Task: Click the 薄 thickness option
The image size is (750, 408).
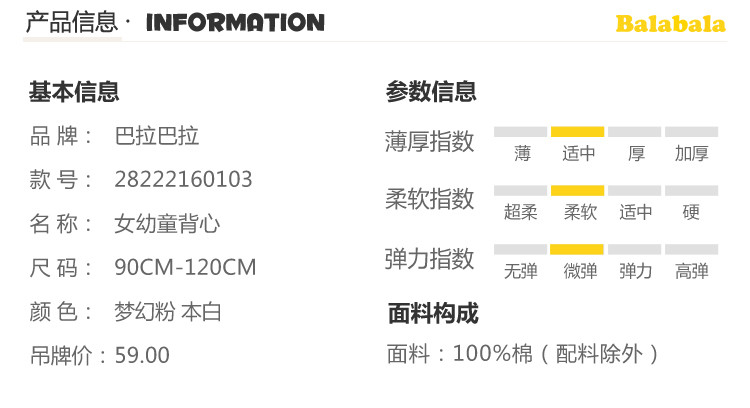Action: pos(522,154)
